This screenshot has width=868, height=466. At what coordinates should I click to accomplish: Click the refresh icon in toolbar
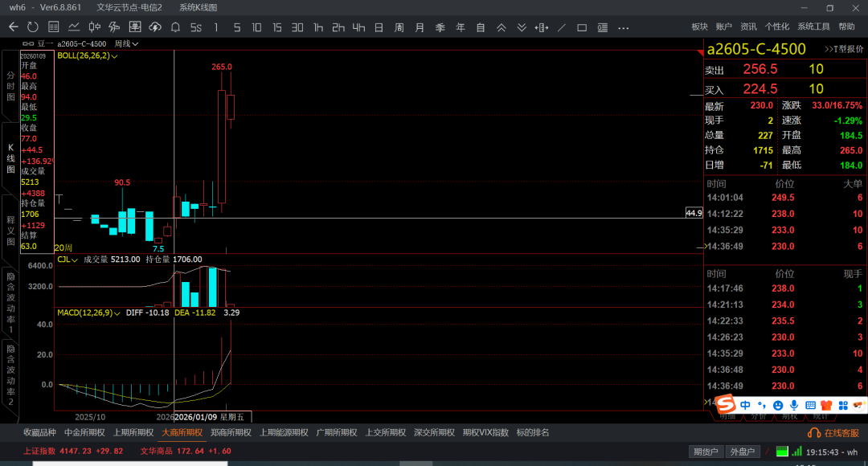32,27
